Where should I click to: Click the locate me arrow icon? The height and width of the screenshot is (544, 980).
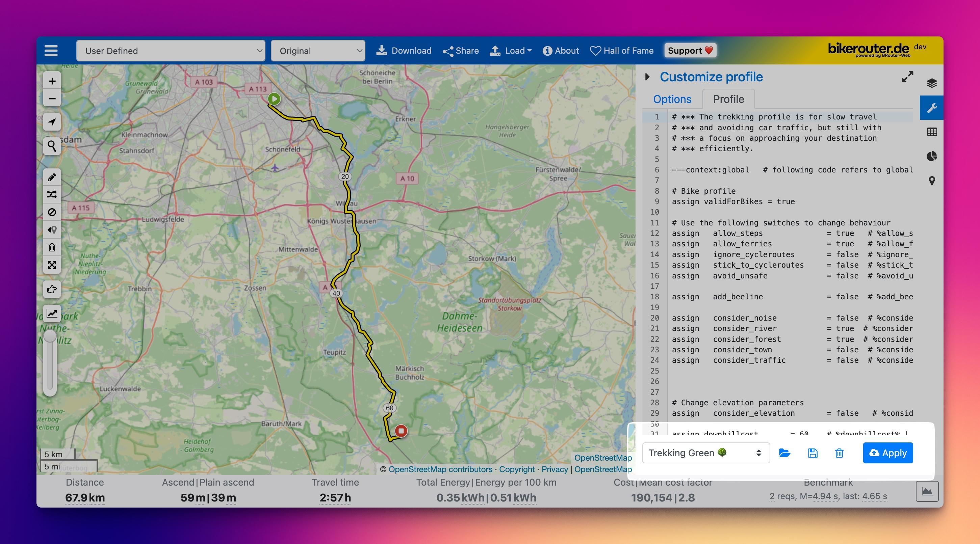tap(52, 122)
